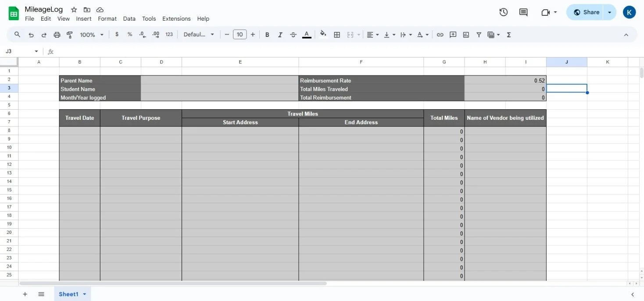Image resolution: width=644 pixels, height=301 pixels.
Task: Open the fill color picker
Action: click(323, 35)
